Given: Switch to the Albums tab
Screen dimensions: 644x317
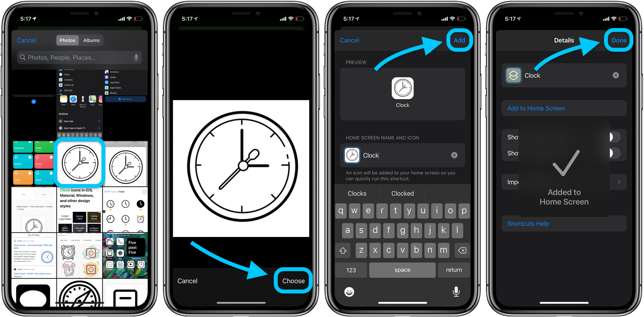Looking at the screenshot, I should pos(92,40).
